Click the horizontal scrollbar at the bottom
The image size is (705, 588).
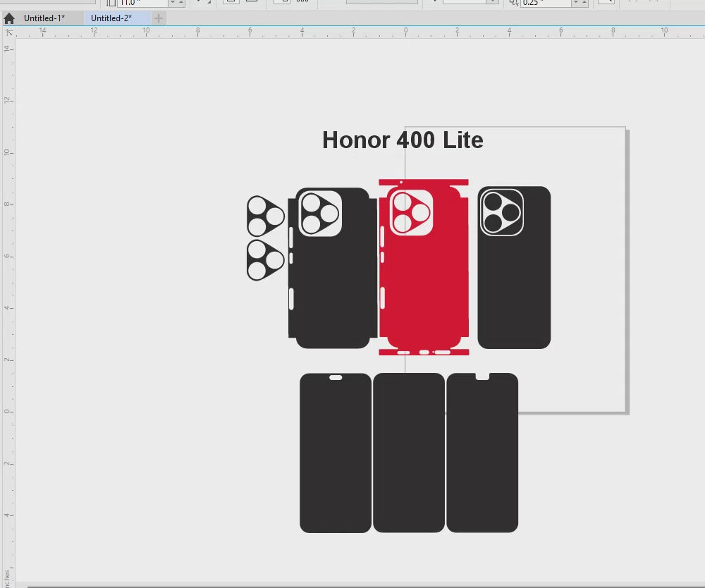(352, 584)
